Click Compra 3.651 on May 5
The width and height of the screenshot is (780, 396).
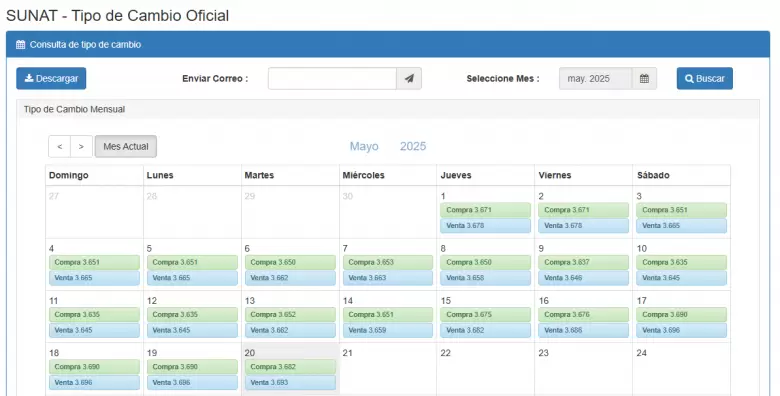192,262
